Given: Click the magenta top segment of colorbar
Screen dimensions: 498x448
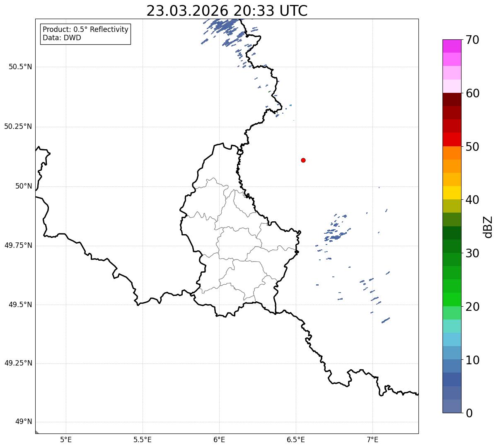Looking at the screenshot, I should coord(452,46).
